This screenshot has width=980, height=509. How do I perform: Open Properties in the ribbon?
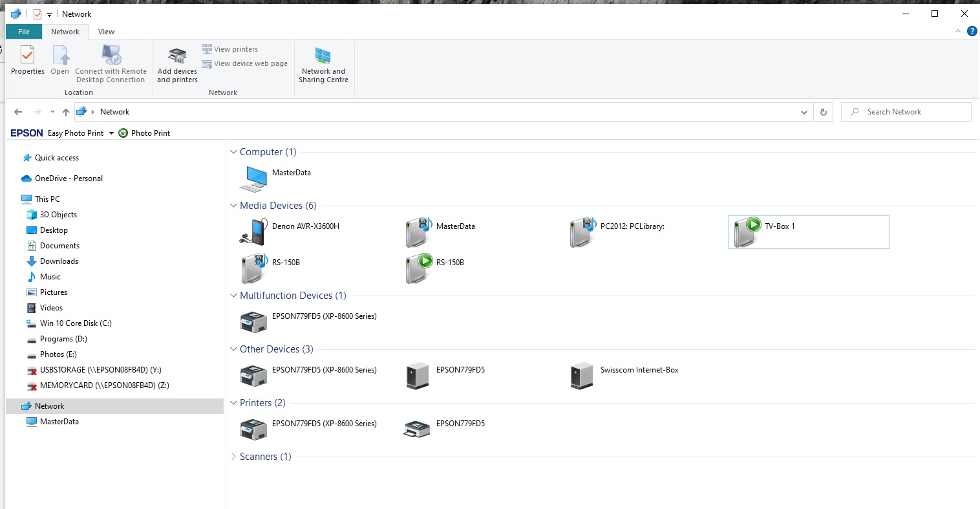tap(28, 61)
